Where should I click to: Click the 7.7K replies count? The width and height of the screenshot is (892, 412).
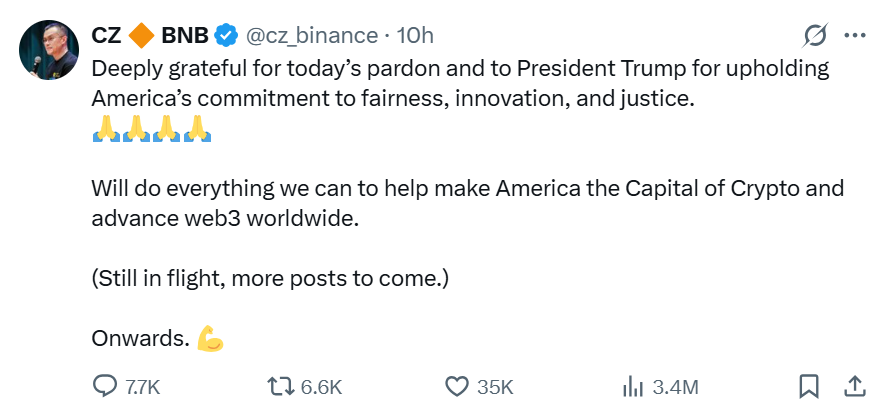click(x=143, y=387)
